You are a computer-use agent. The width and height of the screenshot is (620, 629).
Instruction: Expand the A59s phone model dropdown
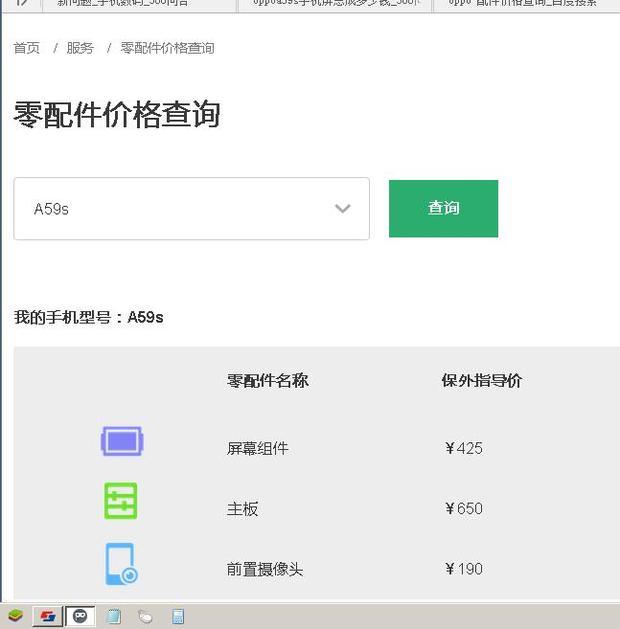coord(191,209)
